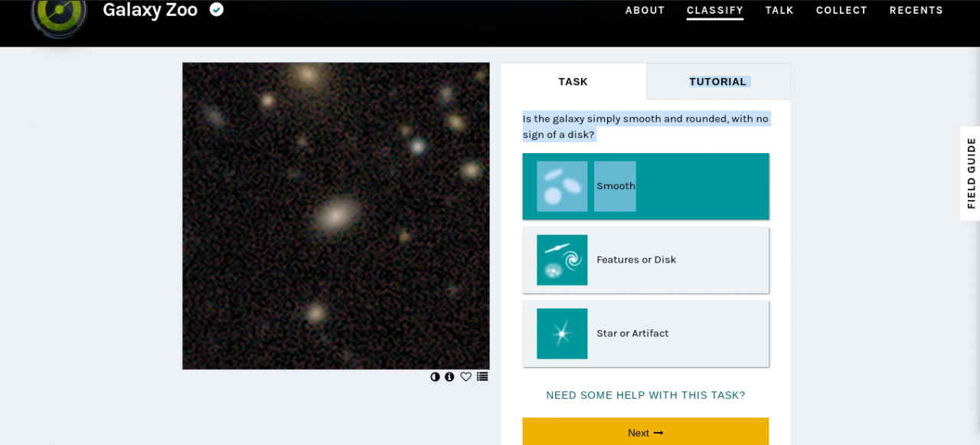Choose the Smooth answer
Image resolution: width=980 pixels, height=445 pixels.
pos(645,186)
